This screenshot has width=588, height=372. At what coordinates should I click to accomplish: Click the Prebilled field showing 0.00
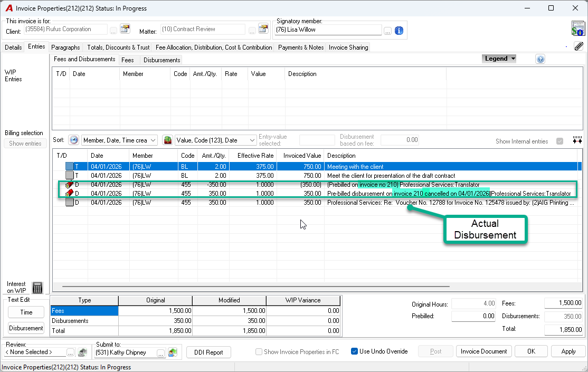click(x=473, y=316)
